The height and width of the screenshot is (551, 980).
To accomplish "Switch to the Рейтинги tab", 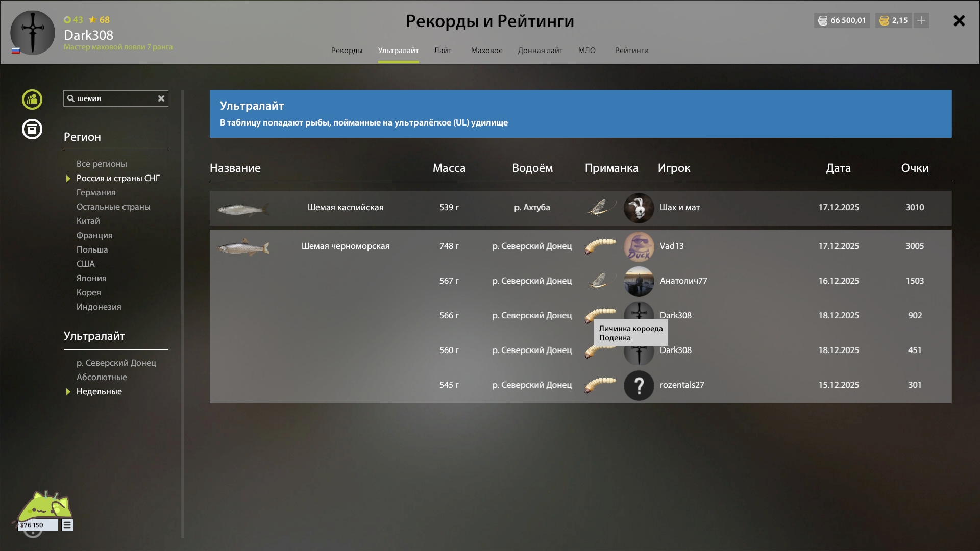I will pos(631,51).
